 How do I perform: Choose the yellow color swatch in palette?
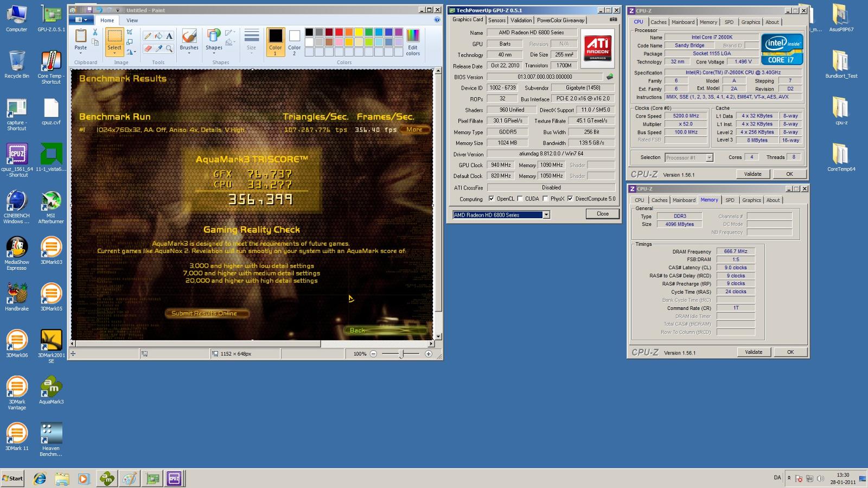click(x=359, y=32)
